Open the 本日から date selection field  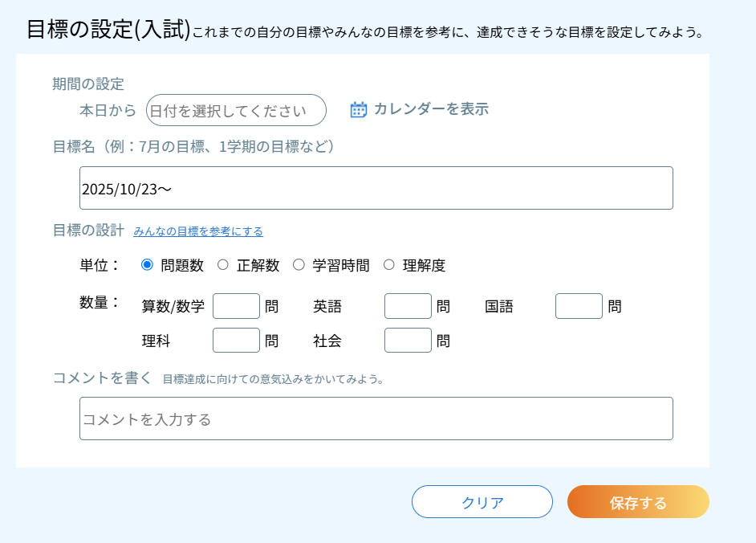(x=236, y=110)
